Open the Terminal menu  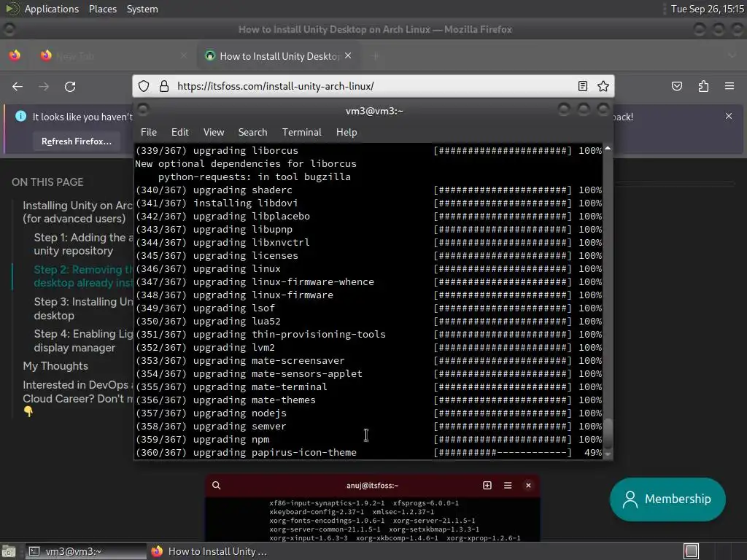[x=301, y=133]
